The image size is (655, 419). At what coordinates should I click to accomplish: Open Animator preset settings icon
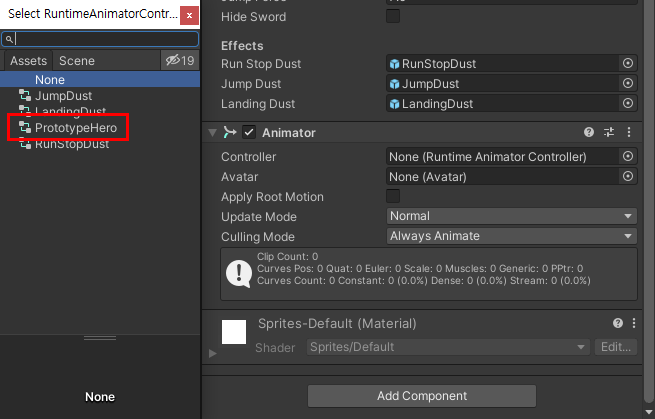[609, 132]
